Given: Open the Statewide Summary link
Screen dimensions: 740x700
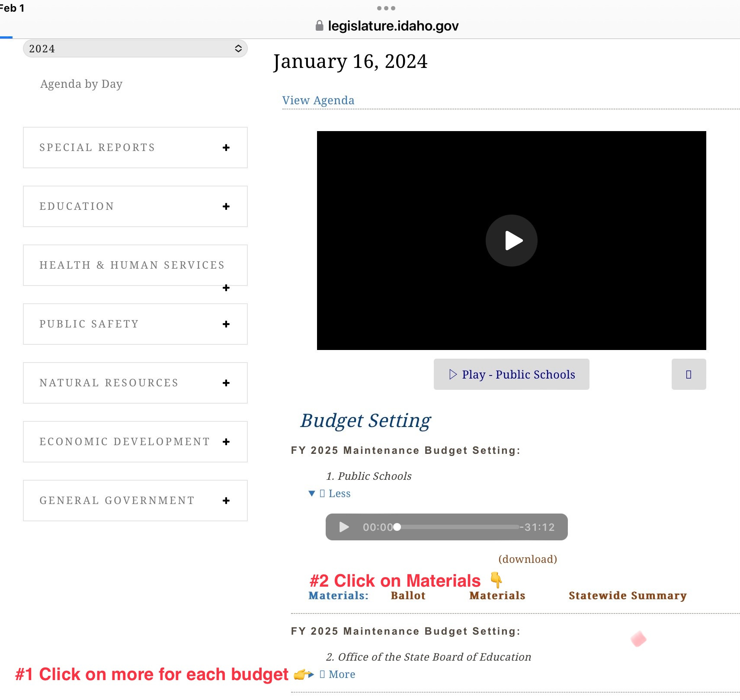Looking at the screenshot, I should point(628,596).
